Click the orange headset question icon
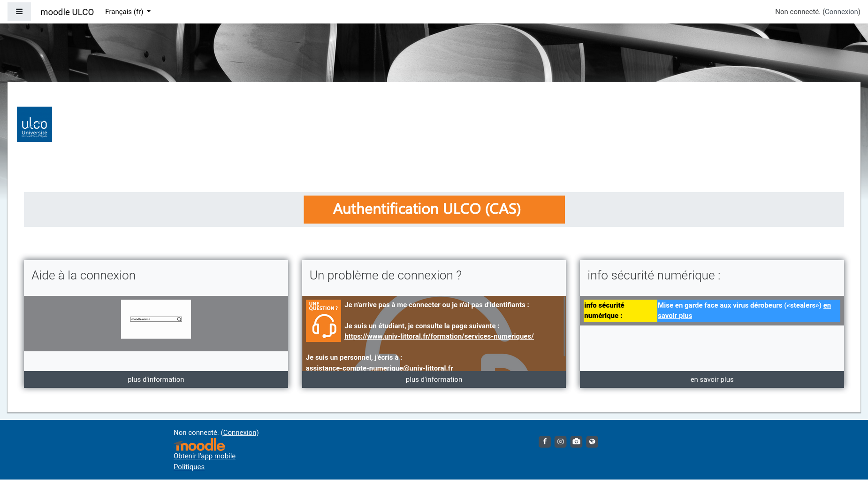Viewport: 868px width, 480px height. click(x=323, y=321)
